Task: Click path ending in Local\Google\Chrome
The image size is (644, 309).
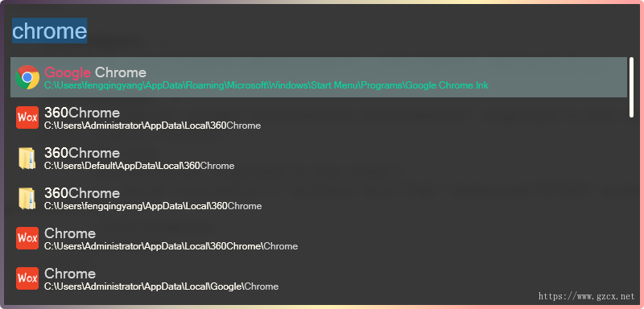Action: (x=162, y=286)
